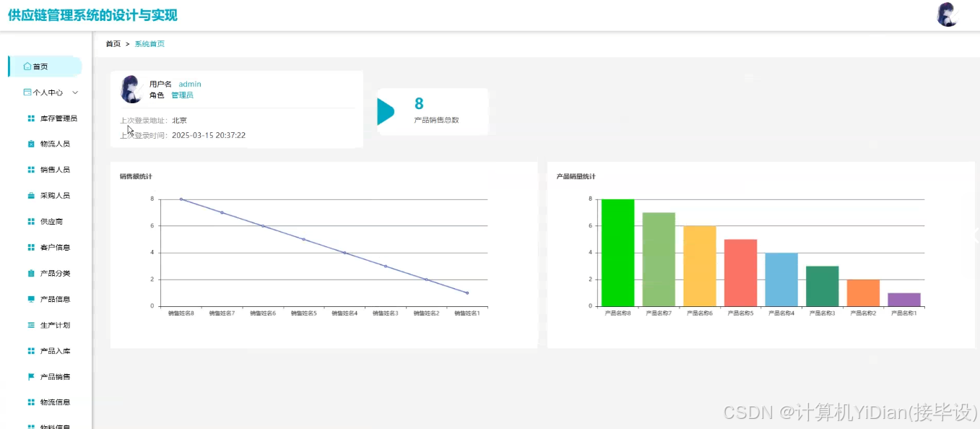Image resolution: width=980 pixels, height=429 pixels.
Task: Open 首页 in the sidebar
Action: (45, 66)
